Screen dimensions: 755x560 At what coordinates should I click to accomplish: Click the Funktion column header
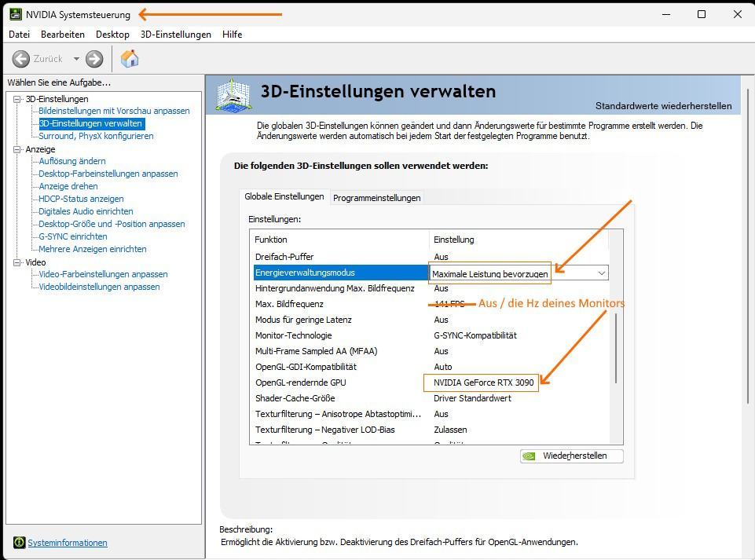[270, 240]
